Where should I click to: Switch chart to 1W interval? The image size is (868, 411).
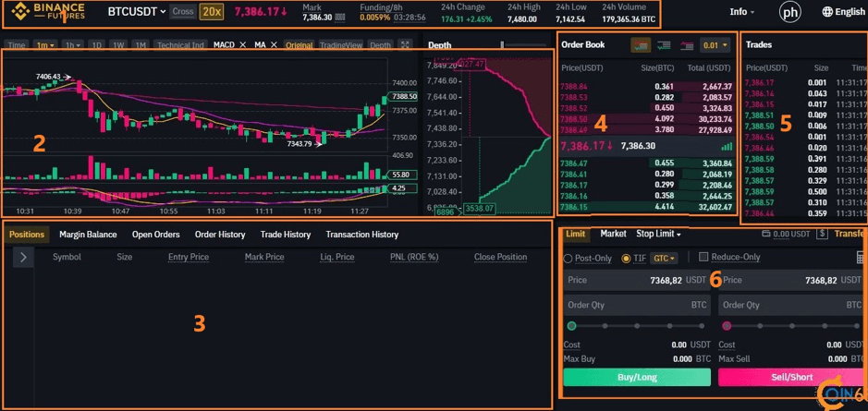tap(118, 45)
